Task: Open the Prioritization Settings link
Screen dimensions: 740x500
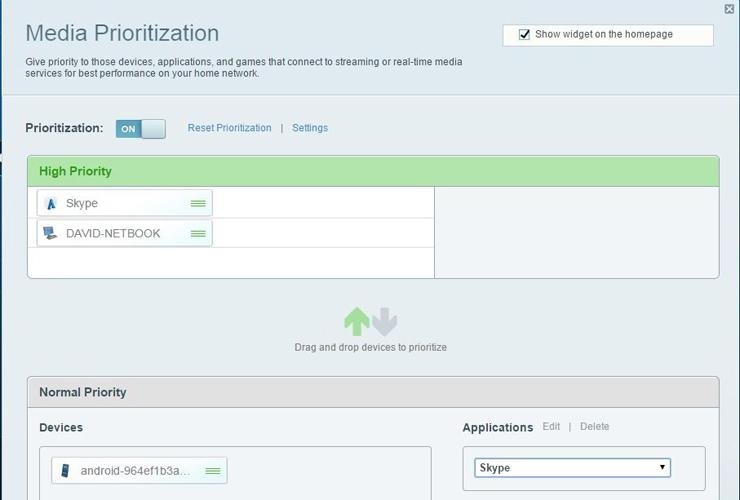Action: [x=310, y=128]
